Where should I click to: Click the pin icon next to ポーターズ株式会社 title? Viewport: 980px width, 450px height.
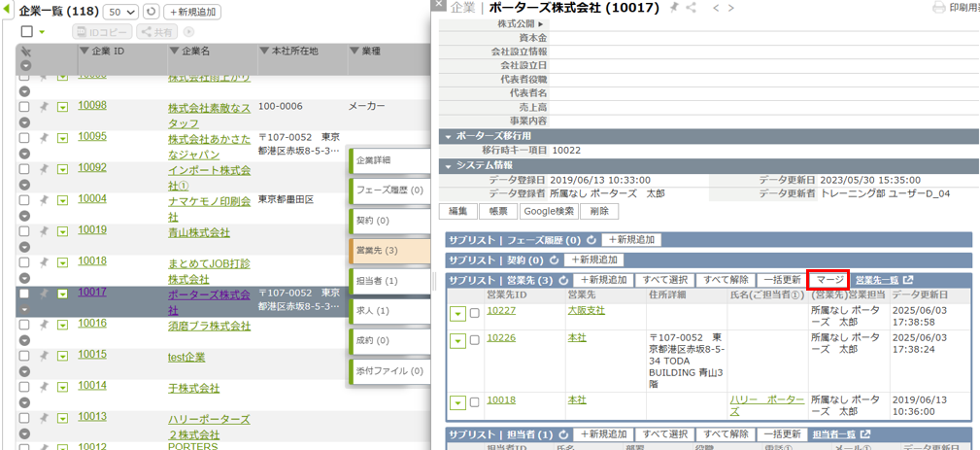click(x=674, y=8)
